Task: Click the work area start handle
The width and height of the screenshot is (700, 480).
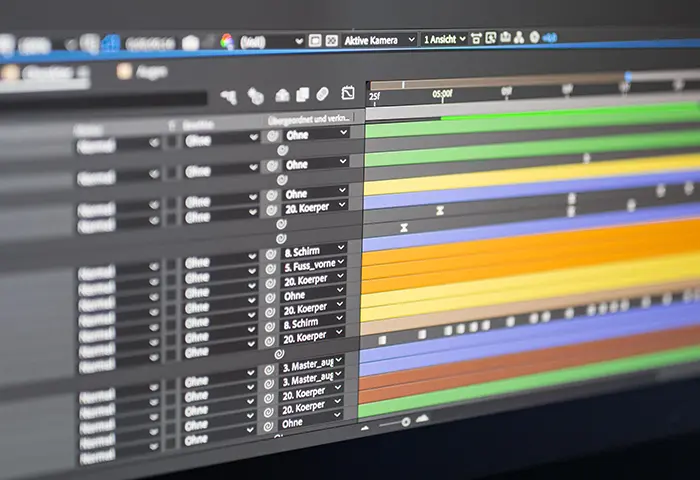Action: tap(403, 85)
